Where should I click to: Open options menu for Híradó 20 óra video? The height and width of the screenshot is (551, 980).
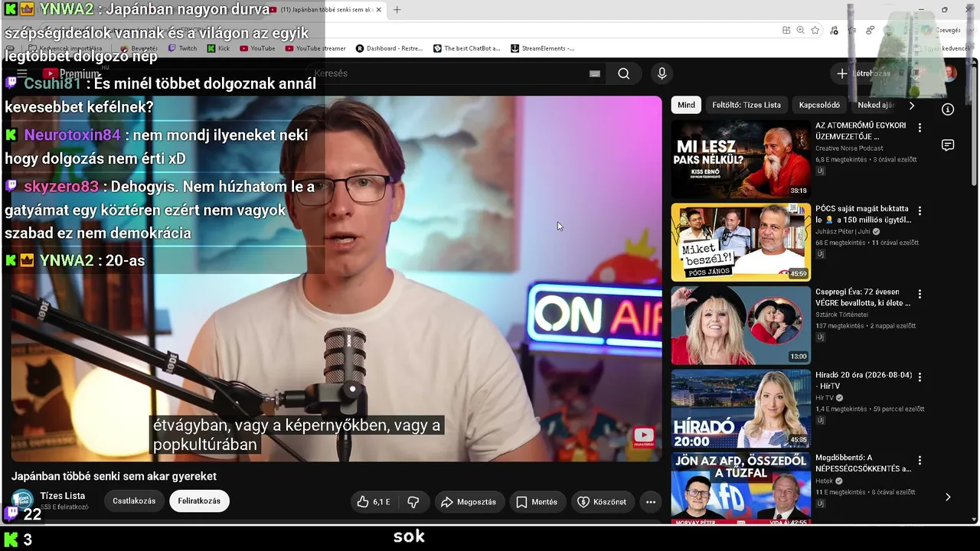point(920,377)
